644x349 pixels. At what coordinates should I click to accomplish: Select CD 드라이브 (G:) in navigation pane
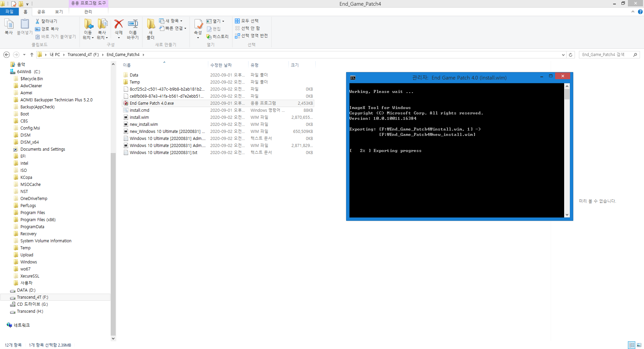(32, 304)
